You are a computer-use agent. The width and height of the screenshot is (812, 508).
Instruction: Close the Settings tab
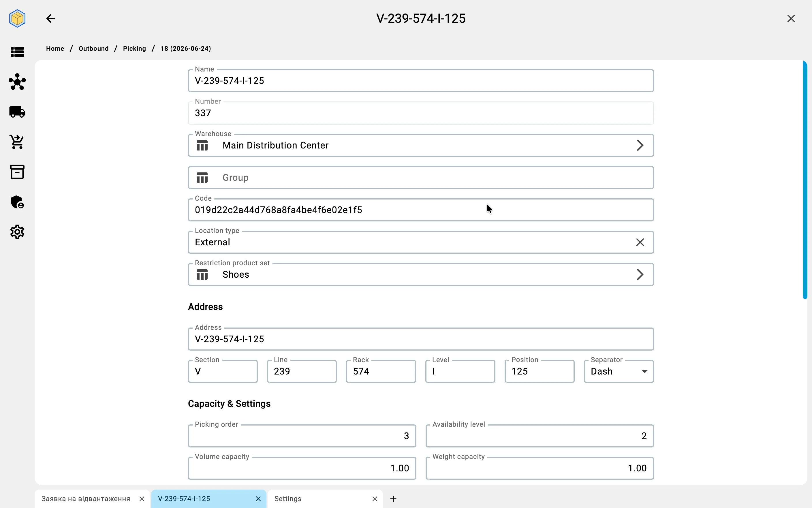(x=375, y=499)
